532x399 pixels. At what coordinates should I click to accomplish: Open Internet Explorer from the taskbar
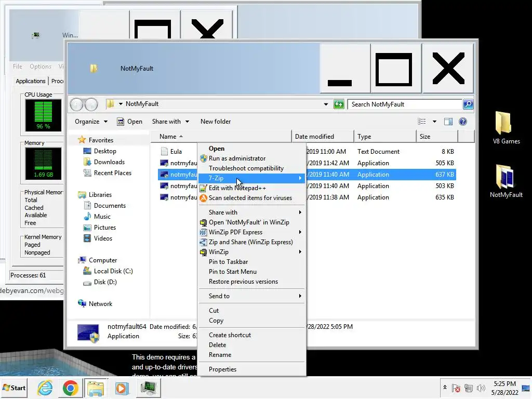click(x=45, y=388)
